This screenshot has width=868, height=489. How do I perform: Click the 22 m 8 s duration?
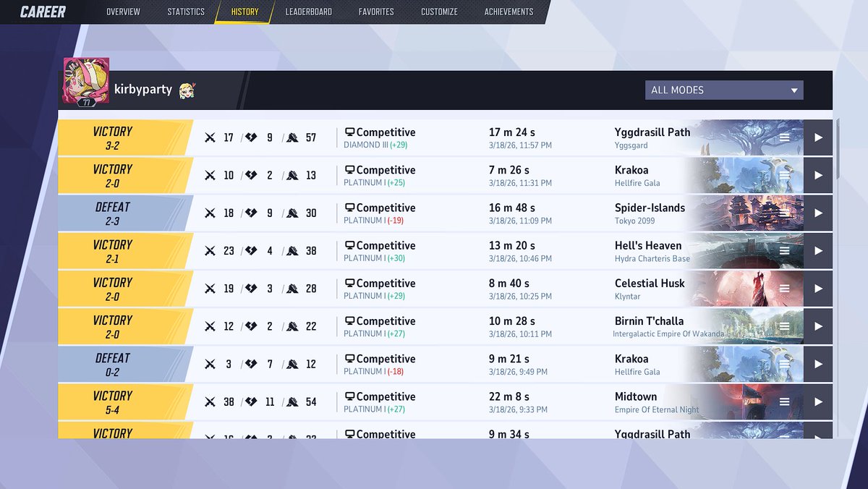509,396
